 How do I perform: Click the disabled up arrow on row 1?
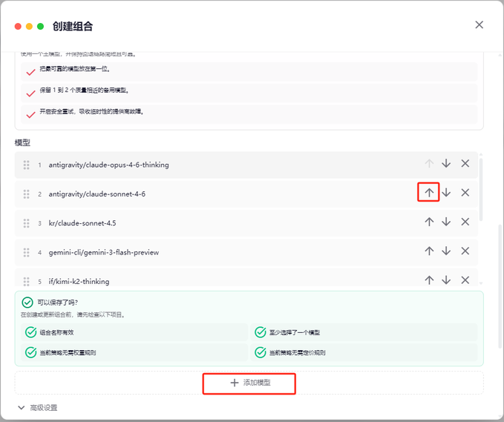click(x=429, y=163)
